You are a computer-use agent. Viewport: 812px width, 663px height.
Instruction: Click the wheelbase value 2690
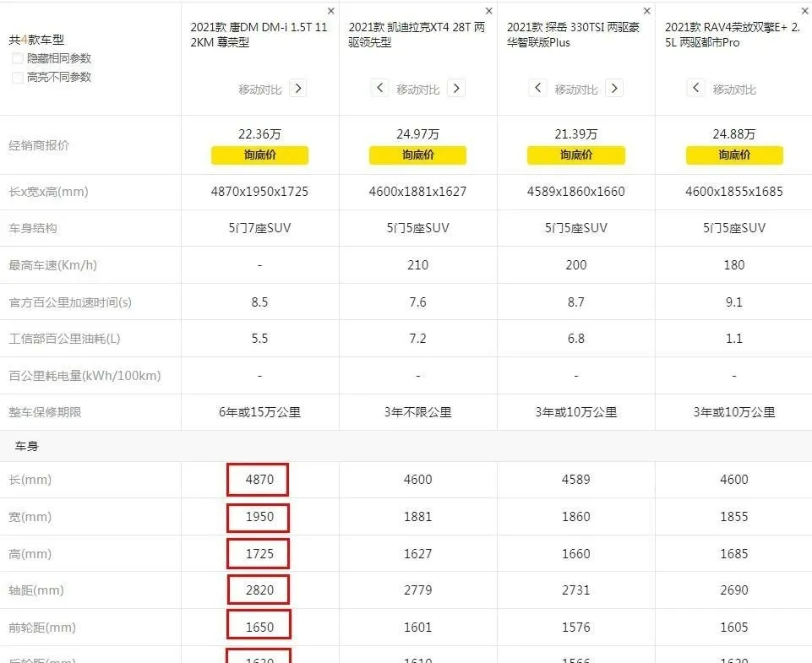pos(734,590)
